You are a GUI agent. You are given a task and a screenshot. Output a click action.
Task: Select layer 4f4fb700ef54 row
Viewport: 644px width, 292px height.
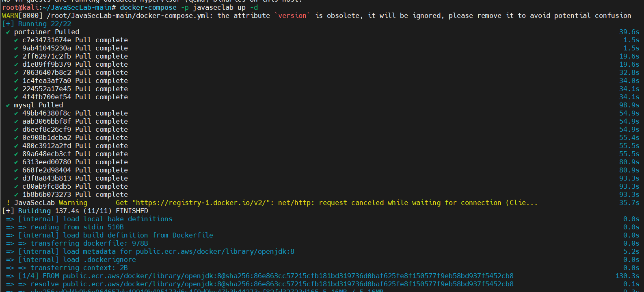pyautogui.click(x=75, y=97)
